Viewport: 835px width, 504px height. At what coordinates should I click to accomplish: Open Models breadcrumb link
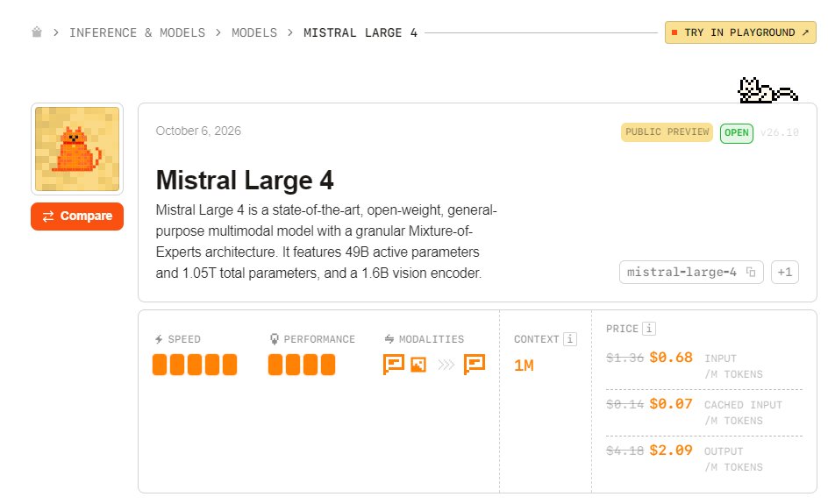tap(254, 32)
